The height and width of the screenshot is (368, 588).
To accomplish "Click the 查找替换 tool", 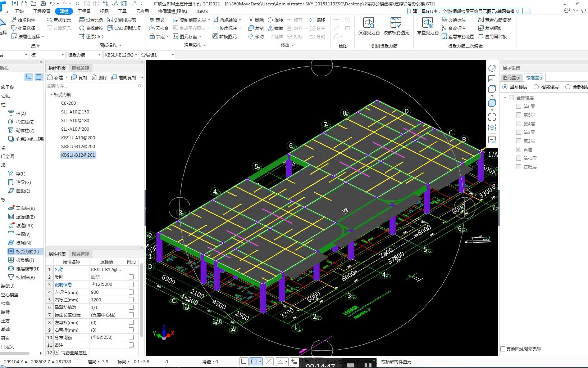I will (91, 28).
